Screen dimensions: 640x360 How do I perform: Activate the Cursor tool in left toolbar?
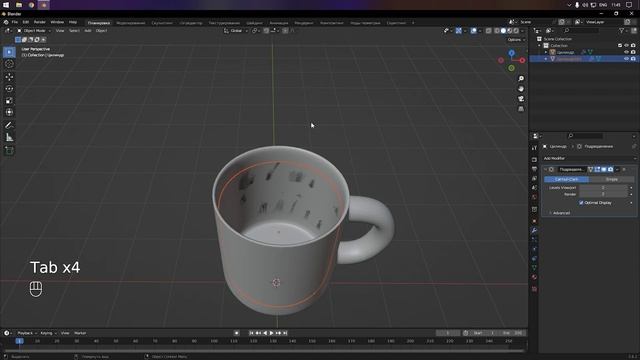(9, 64)
